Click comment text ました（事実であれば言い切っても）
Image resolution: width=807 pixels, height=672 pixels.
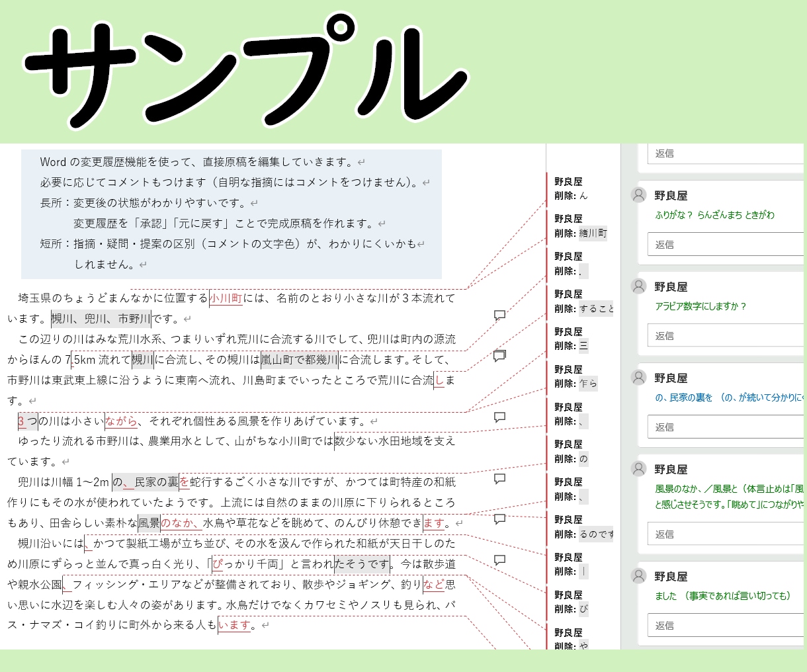[723, 596]
